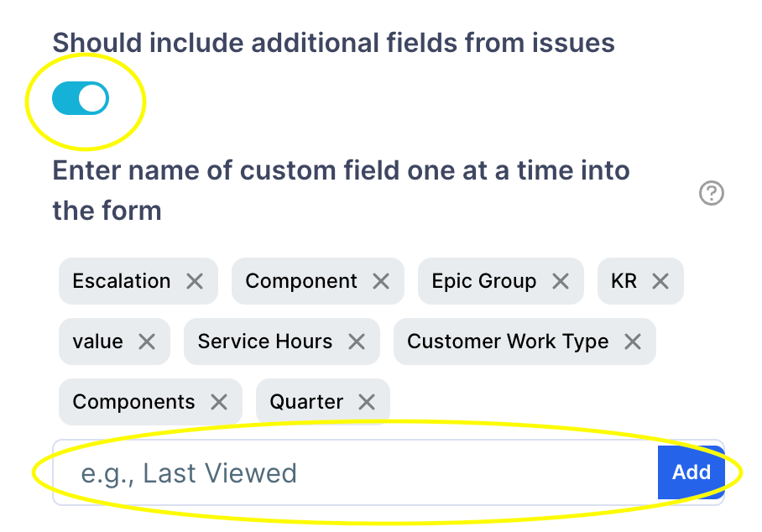Image resolution: width=762 pixels, height=532 pixels.
Task: Remove the Service Hours field chip
Action: tap(356, 342)
